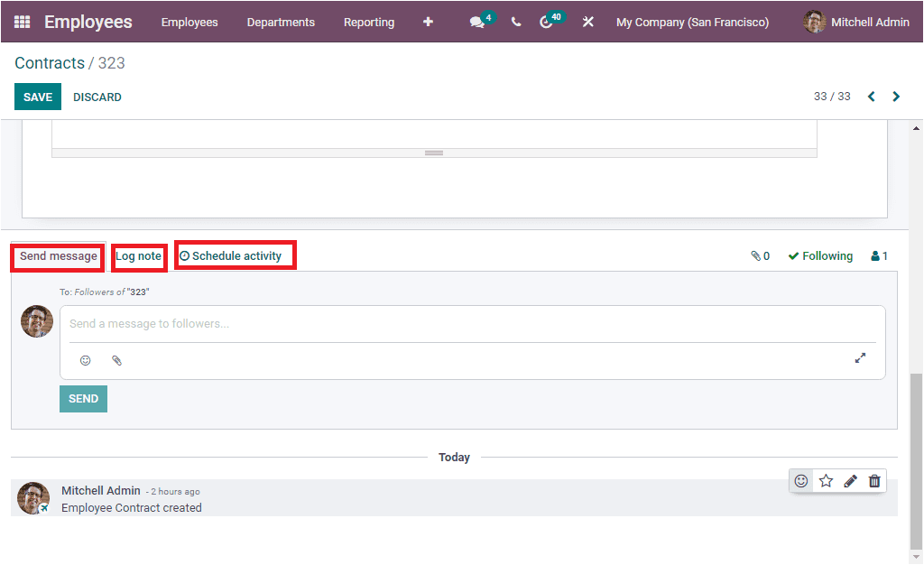This screenshot has width=924, height=565.
Task: Open the Discuss conversations bubble
Action: coord(476,22)
